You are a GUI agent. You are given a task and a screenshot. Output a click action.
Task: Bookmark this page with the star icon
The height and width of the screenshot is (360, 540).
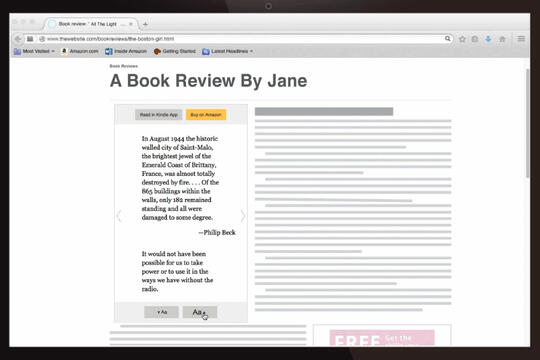point(462,39)
